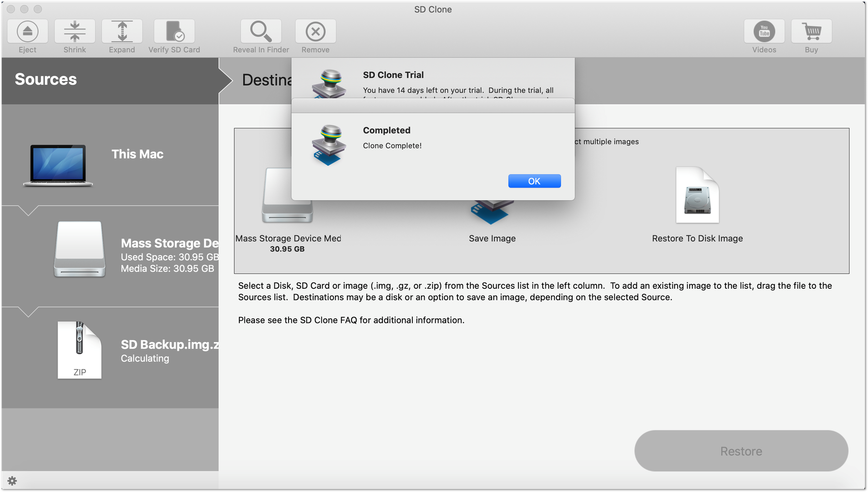The image size is (868, 492).
Task: Confirm Clone Complete with OK button
Action: pos(534,181)
